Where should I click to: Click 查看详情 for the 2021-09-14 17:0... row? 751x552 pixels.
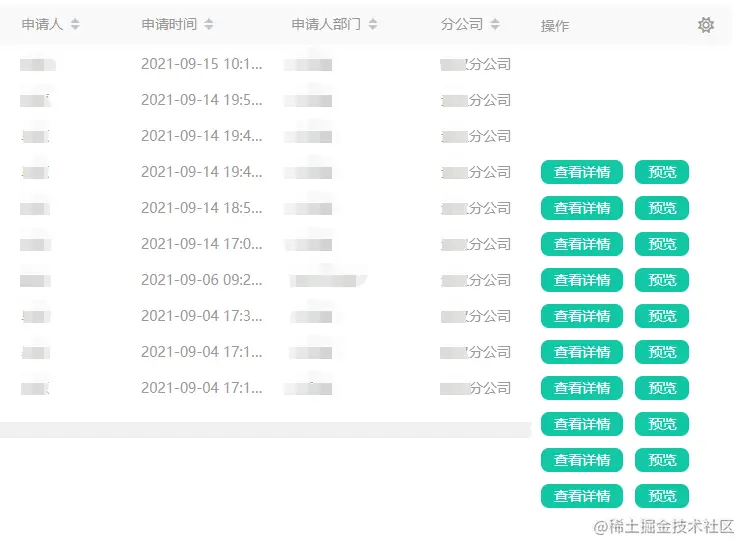click(581, 244)
